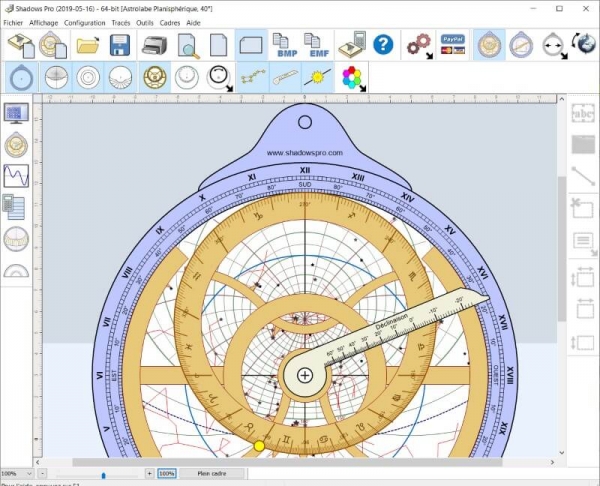Open the zoom percentage dropdown at bottom left

coord(29,473)
